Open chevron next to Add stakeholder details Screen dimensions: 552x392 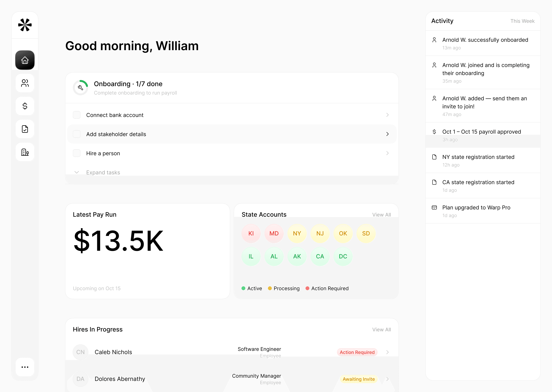point(387,134)
